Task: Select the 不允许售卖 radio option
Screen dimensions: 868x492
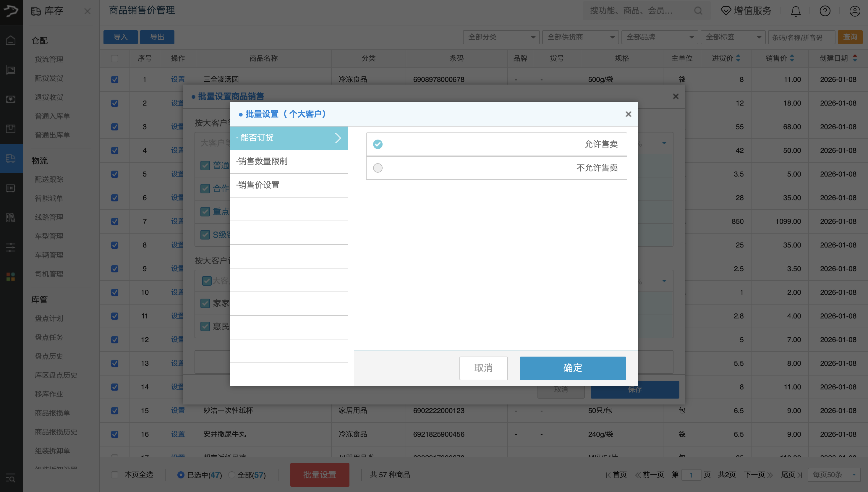Action: 378,168
